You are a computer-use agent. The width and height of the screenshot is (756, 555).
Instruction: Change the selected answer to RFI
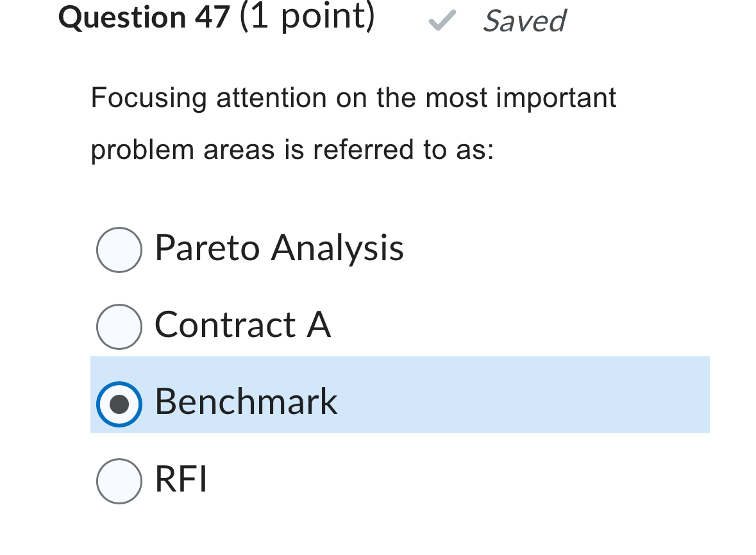click(x=119, y=481)
